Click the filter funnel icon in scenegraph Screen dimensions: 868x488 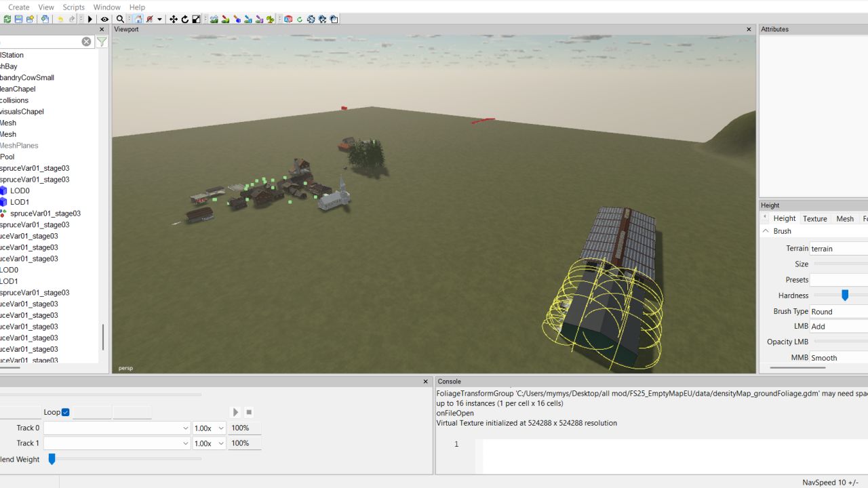[102, 42]
